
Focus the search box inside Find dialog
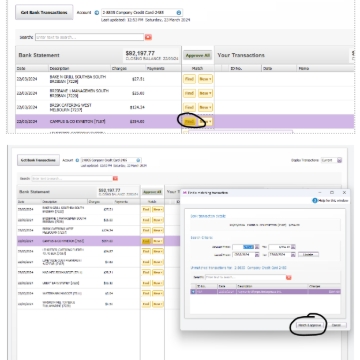point(245,277)
